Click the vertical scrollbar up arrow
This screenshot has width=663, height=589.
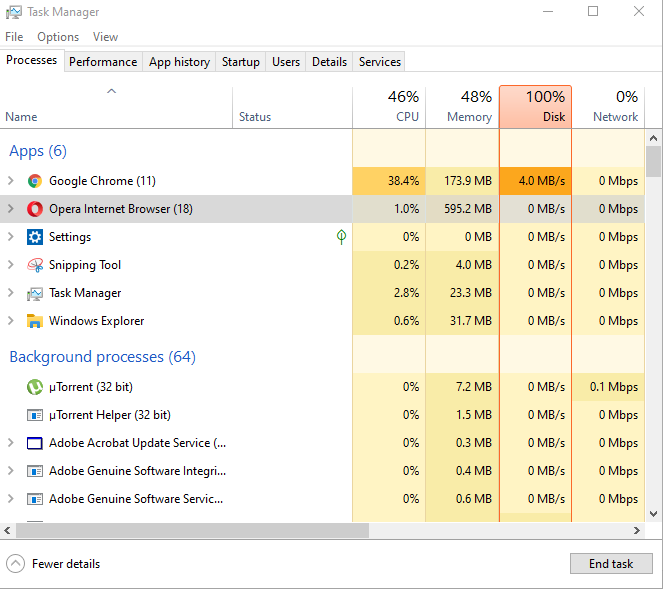(x=653, y=138)
